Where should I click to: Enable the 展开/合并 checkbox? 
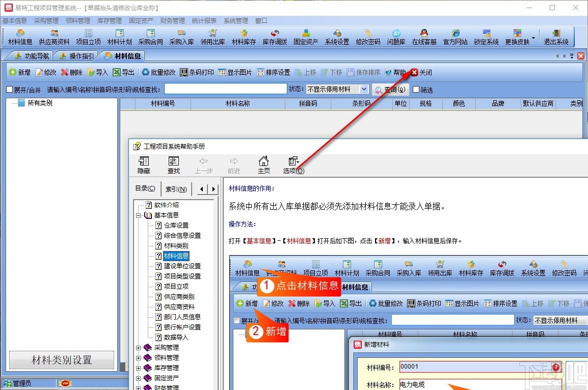(x=9, y=90)
